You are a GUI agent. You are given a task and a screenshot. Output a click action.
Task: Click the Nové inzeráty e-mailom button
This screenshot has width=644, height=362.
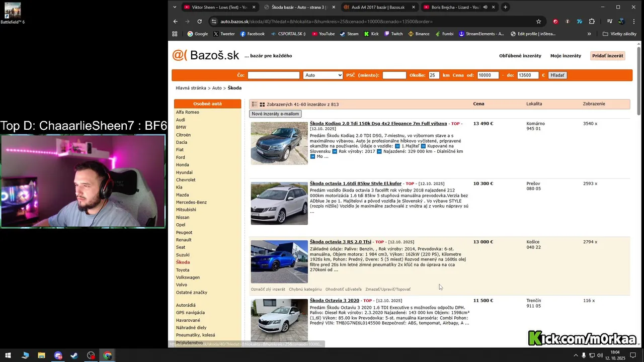tap(275, 114)
